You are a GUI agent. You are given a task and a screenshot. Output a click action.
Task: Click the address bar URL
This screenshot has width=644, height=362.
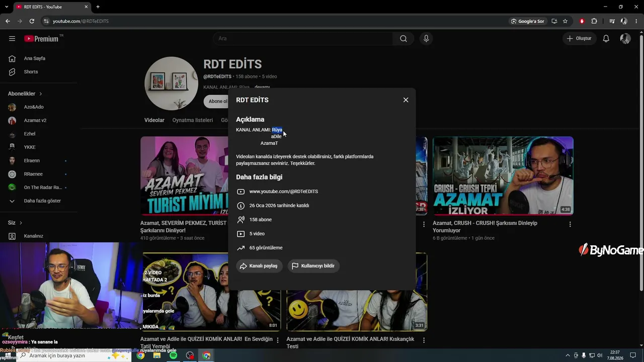click(x=80, y=21)
